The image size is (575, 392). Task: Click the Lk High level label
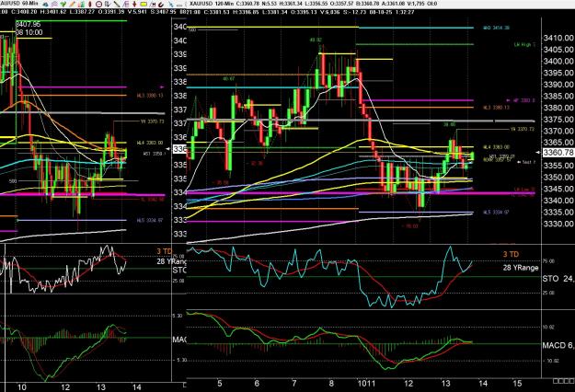tap(524, 44)
